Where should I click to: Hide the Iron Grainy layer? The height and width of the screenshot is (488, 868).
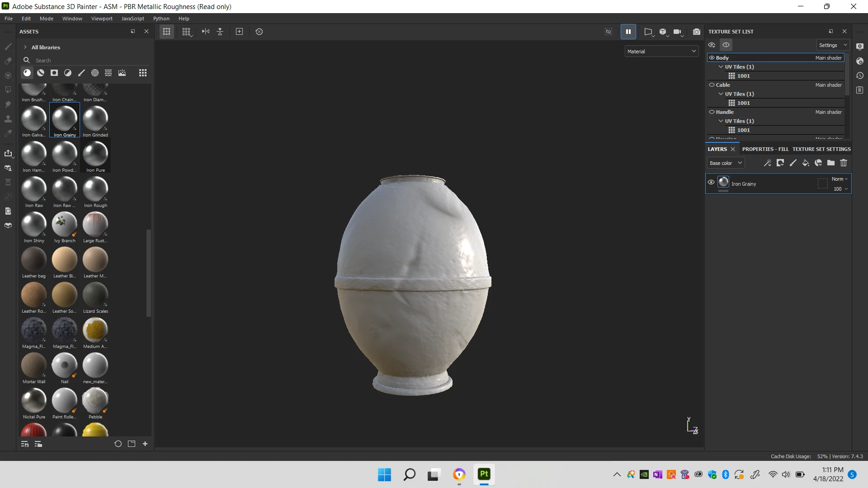point(711,183)
